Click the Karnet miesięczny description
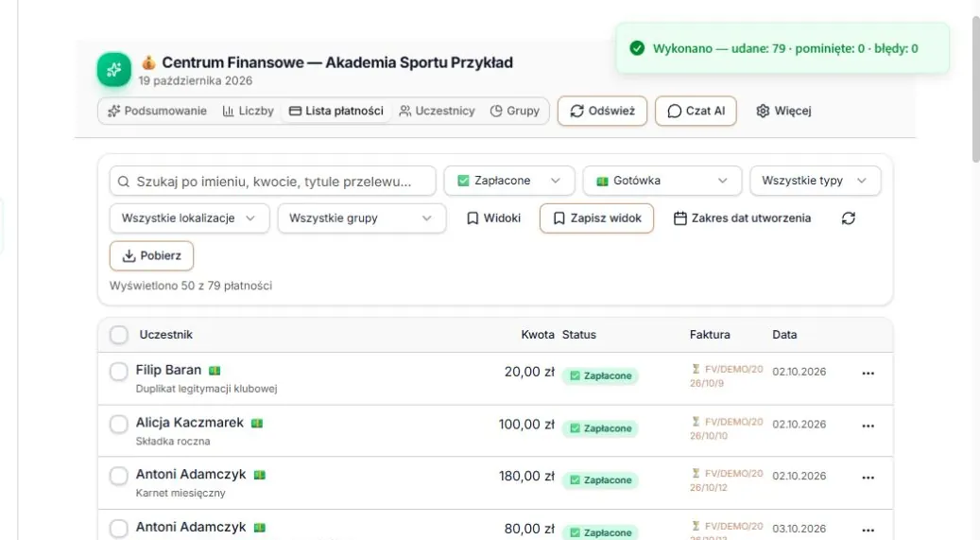Screen dimensions: 980x540 click(x=180, y=493)
